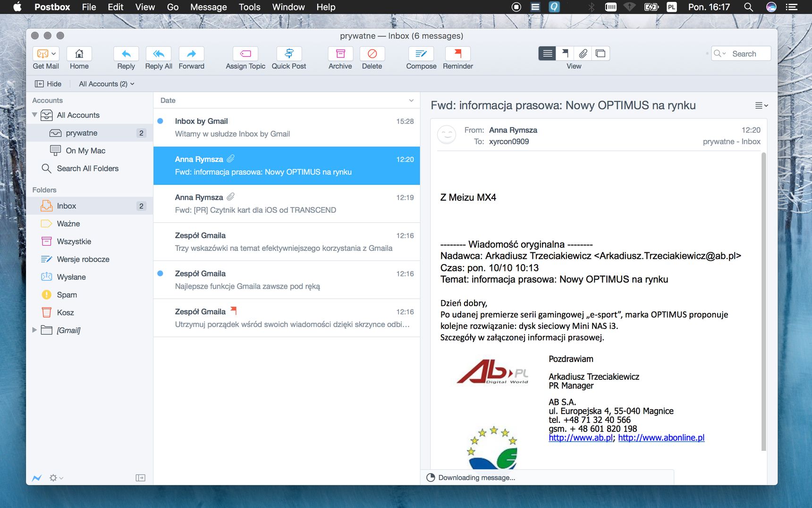Open the Wersje robocze drafts folder
Image resolution: width=812 pixels, height=508 pixels.
[90, 259]
